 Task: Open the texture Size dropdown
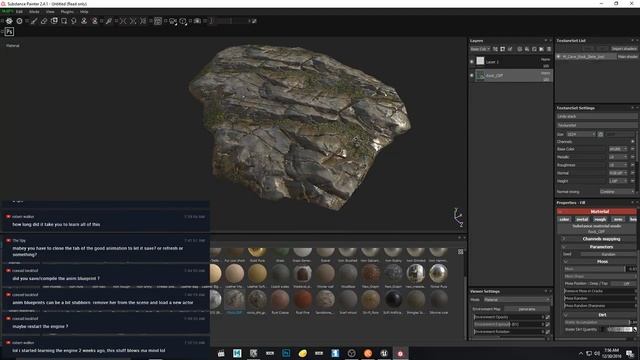581,134
